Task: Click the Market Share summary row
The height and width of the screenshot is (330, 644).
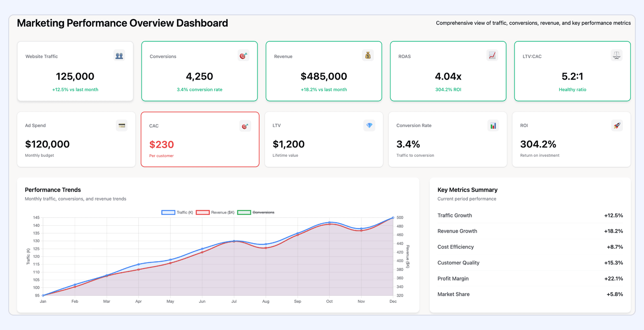Action: click(x=530, y=294)
